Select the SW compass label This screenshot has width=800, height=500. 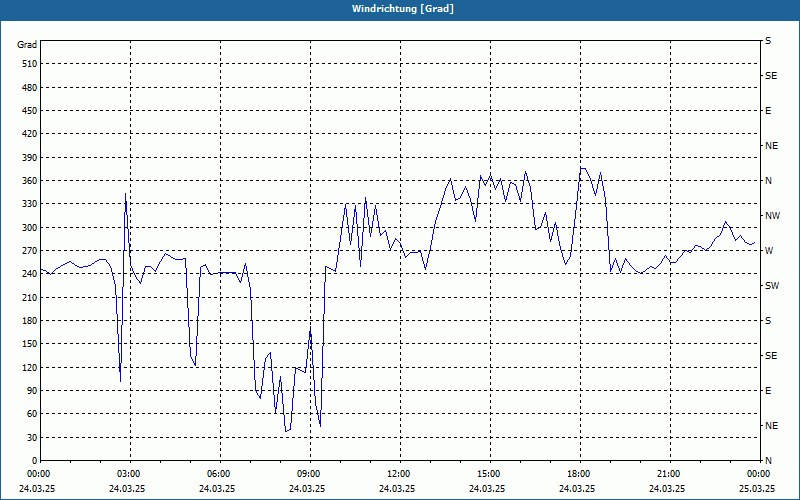(x=772, y=286)
